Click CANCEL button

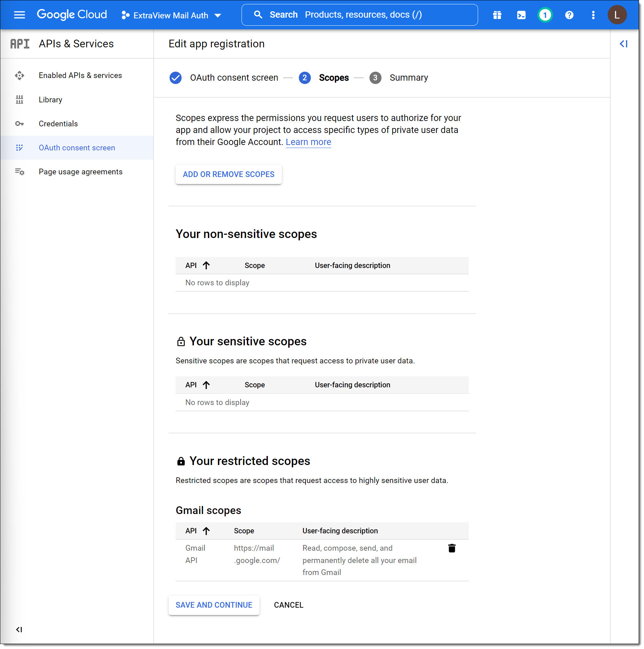click(x=289, y=605)
